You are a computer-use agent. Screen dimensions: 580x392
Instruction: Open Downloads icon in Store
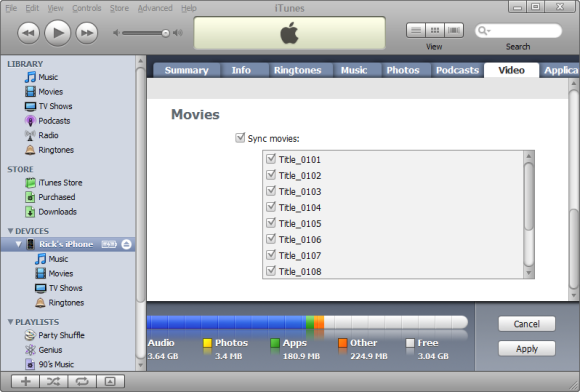pos(30,212)
